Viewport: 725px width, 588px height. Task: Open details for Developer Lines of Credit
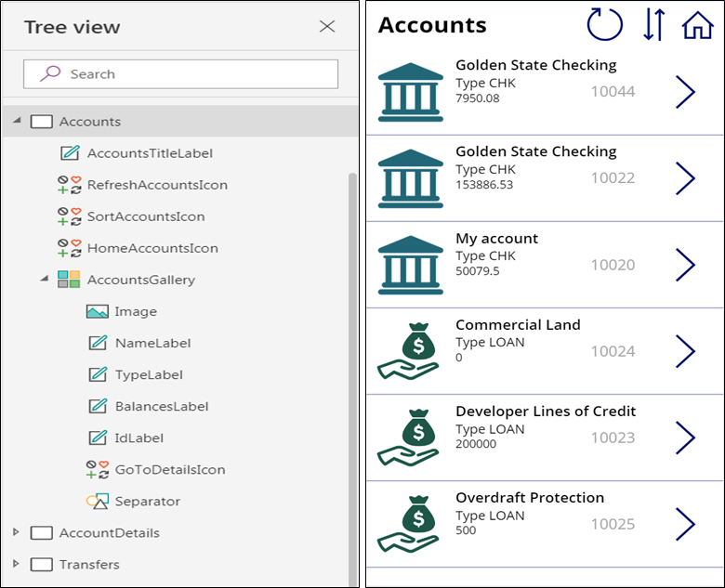pyautogui.click(x=685, y=438)
